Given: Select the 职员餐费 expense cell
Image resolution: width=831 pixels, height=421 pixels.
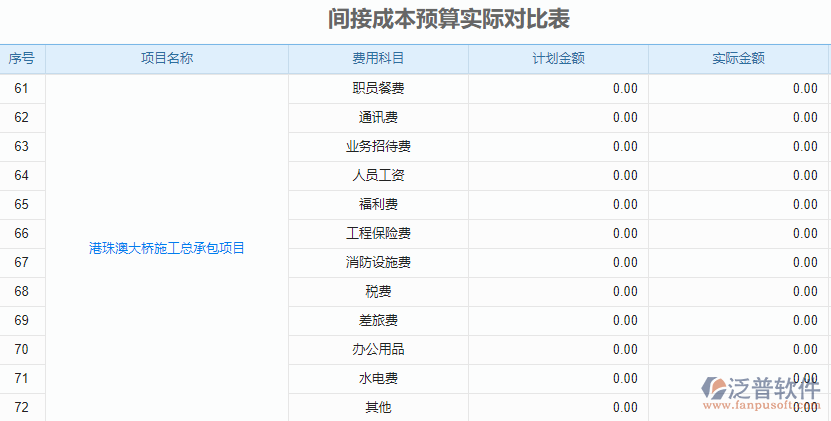Looking at the screenshot, I should click(378, 89).
